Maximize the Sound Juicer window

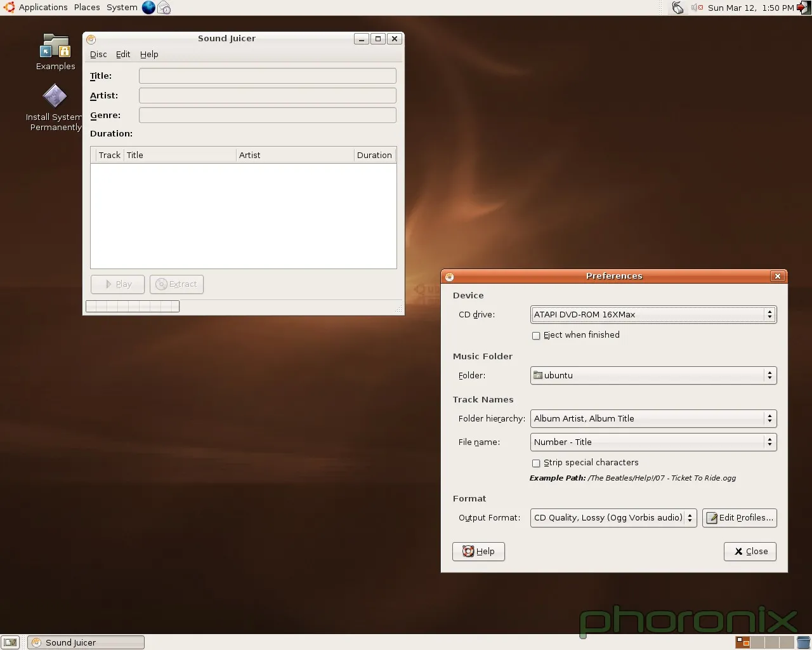[378, 39]
